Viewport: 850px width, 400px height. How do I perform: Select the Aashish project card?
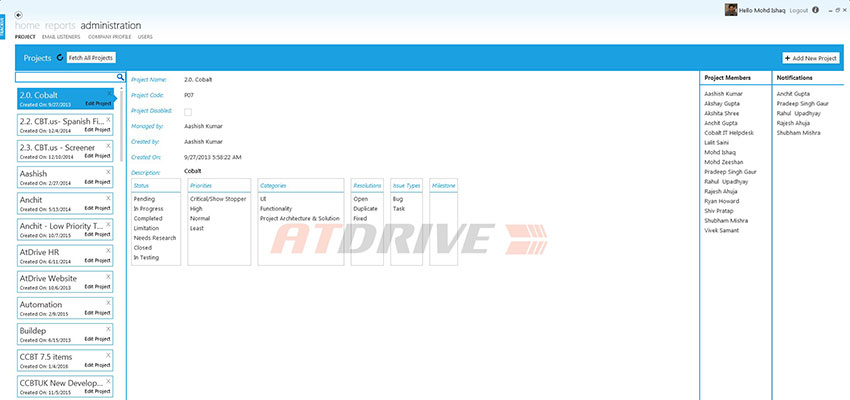[65, 177]
